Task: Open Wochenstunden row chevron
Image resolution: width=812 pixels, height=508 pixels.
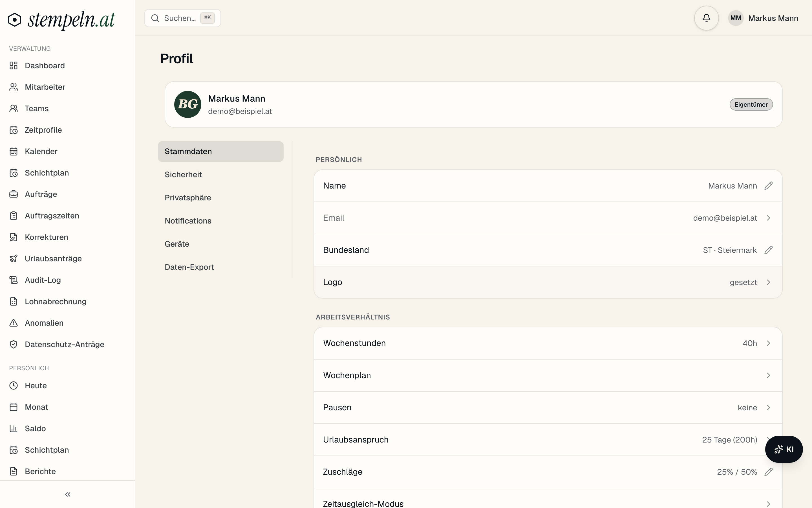Action: (768, 343)
